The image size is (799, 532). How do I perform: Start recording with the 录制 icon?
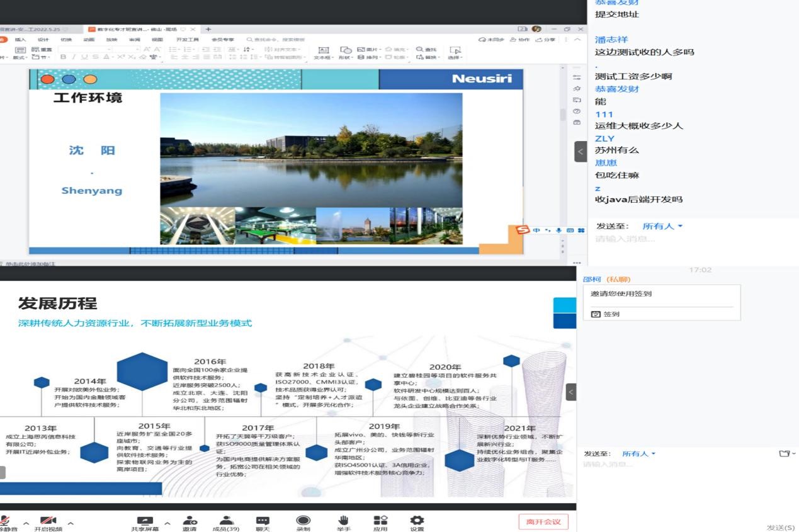coord(303,521)
